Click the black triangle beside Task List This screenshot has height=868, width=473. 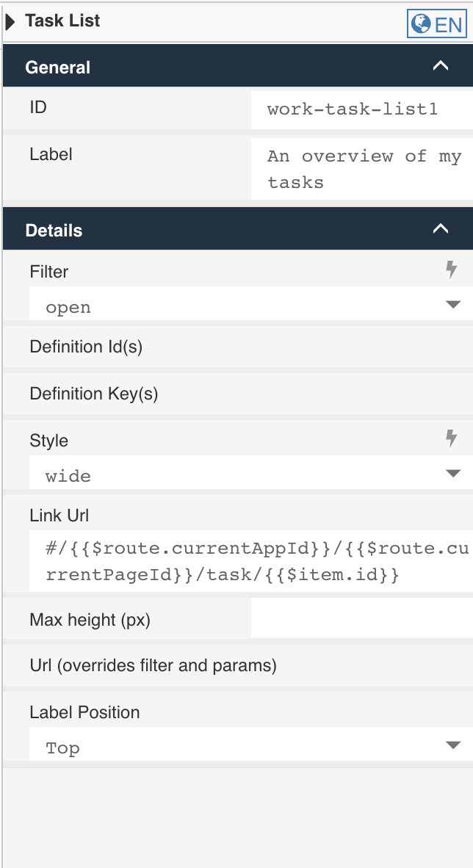tap(10, 21)
